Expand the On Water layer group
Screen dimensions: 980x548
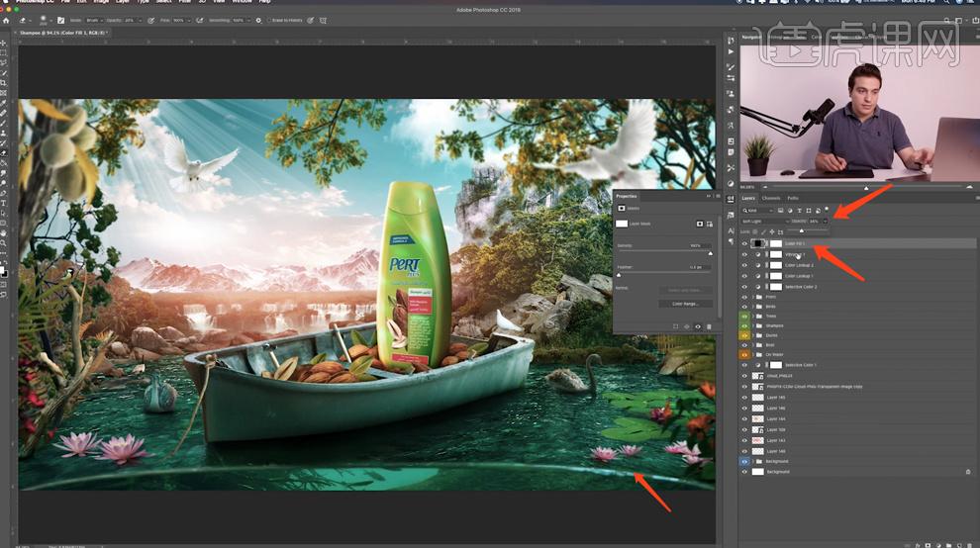(753, 354)
